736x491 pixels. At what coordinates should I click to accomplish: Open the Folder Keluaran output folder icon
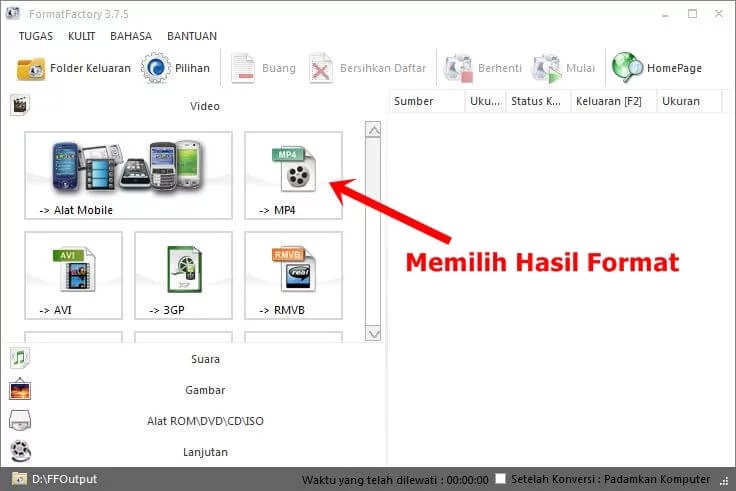(x=31, y=69)
